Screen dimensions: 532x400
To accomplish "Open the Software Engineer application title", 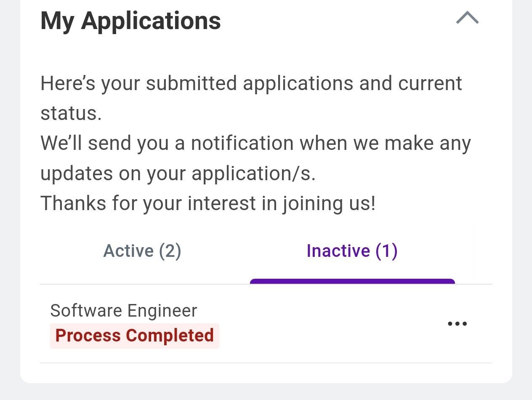I will tap(123, 311).
